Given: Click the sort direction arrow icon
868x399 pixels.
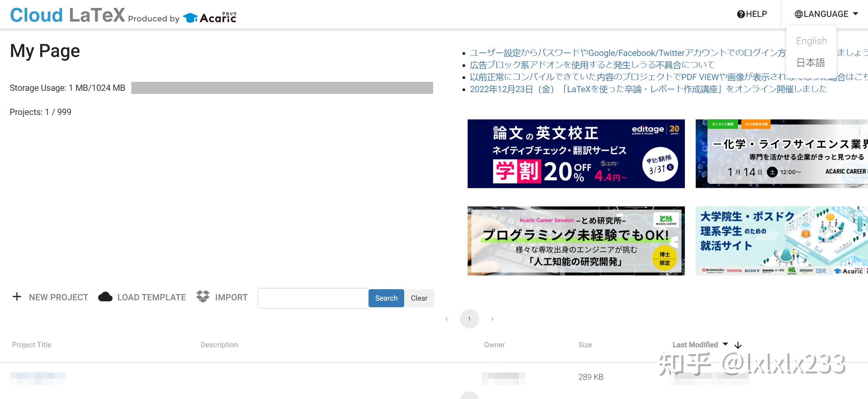Looking at the screenshot, I should click(738, 345).
